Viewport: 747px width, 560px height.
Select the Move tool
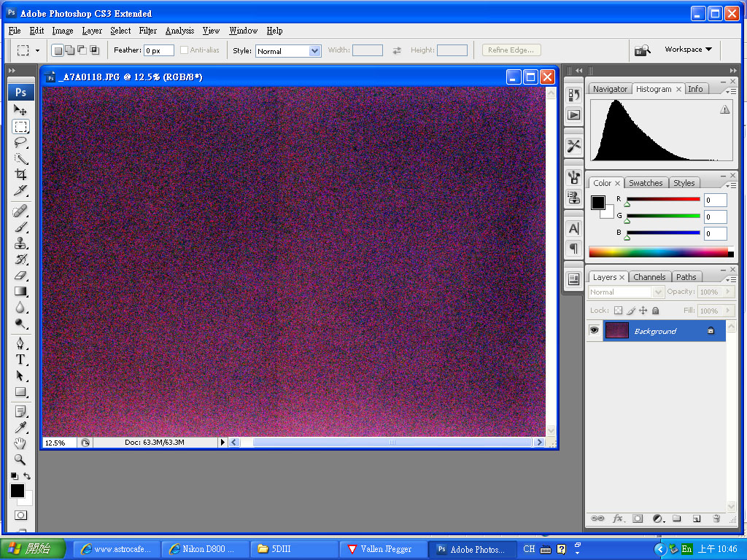pyautogui.click(x=20, y=110)
